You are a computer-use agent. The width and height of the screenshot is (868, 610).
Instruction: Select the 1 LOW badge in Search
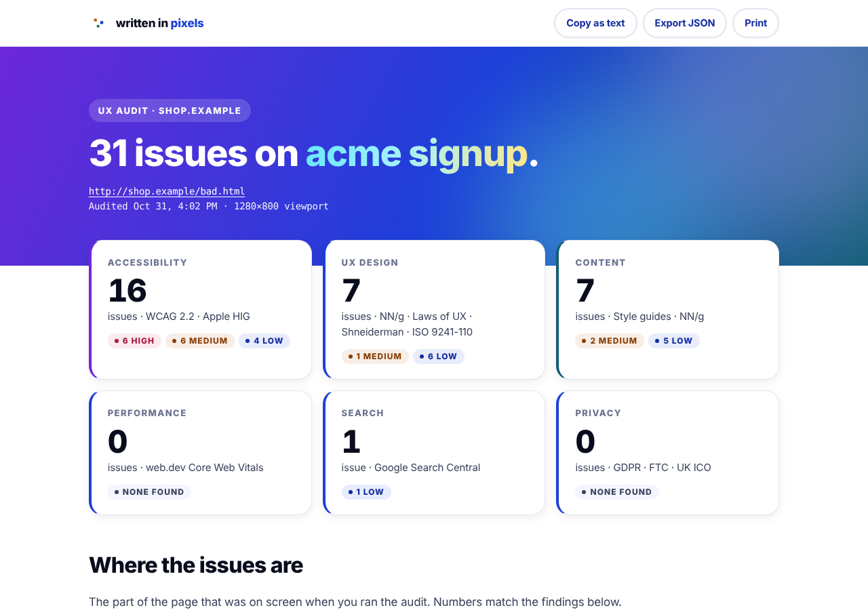[366, 492]
